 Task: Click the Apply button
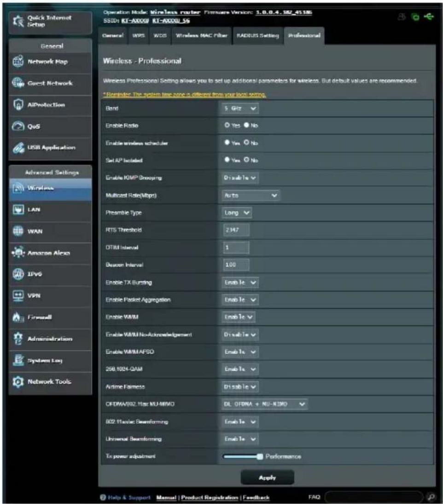267,478
